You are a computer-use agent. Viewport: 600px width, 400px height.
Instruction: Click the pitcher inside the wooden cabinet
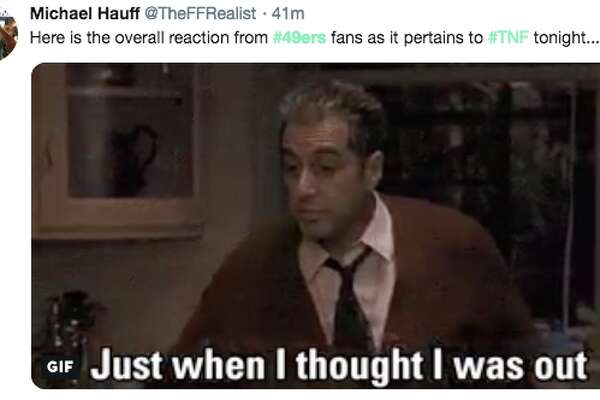134,161
